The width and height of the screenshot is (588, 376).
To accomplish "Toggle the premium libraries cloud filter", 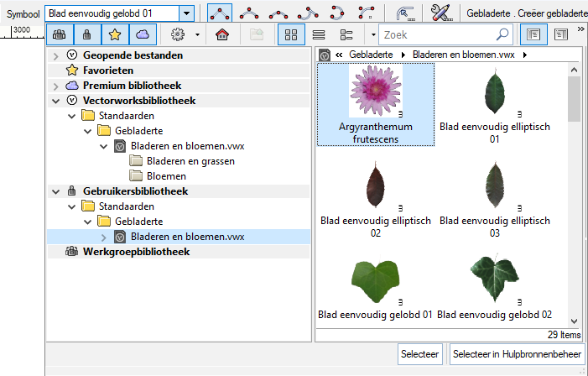I will [x=143, y=34].
